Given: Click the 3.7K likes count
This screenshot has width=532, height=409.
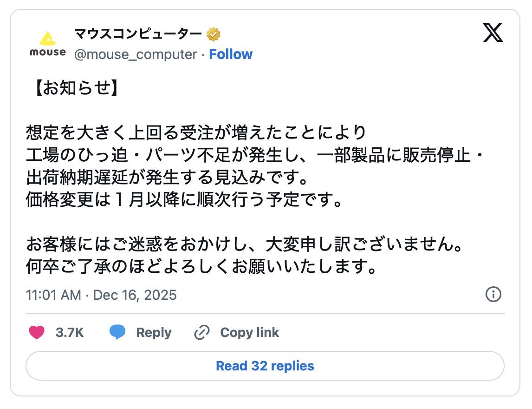Looking at the screenshot, I should point(70,333).
